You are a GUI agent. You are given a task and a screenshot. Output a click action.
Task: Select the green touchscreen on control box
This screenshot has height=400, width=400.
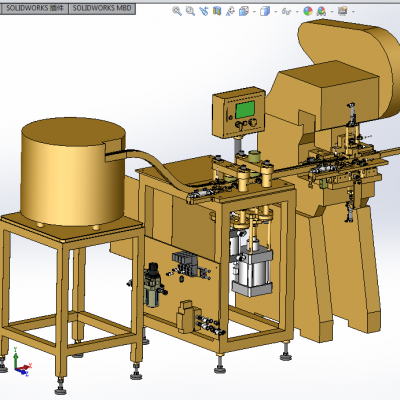(x=245, y=110)
